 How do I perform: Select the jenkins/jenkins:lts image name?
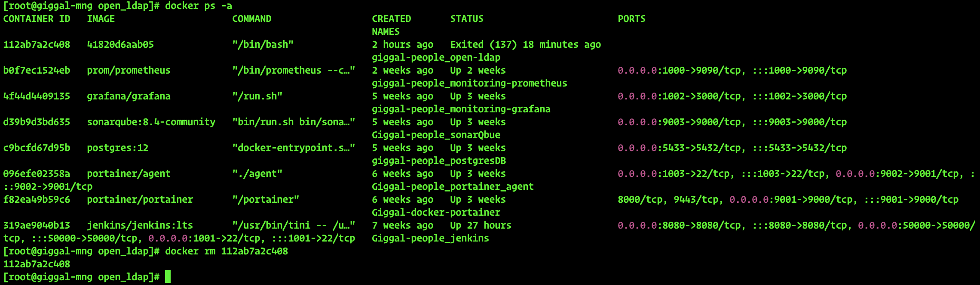pyautogui.click(x=140, y=226)
